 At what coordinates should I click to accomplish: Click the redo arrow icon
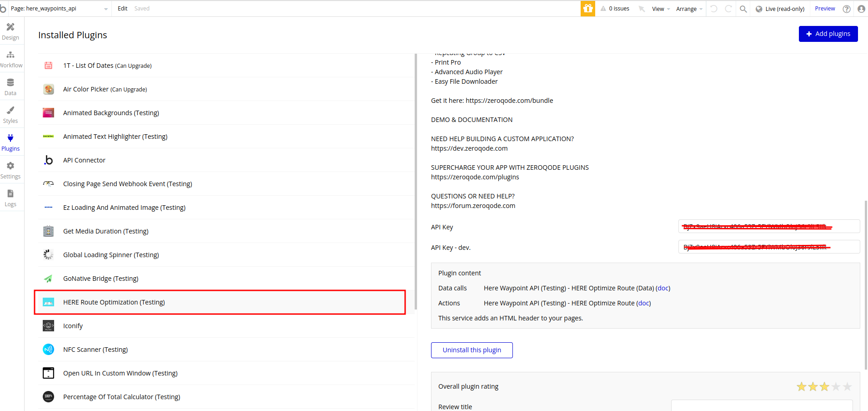point(728,9)
